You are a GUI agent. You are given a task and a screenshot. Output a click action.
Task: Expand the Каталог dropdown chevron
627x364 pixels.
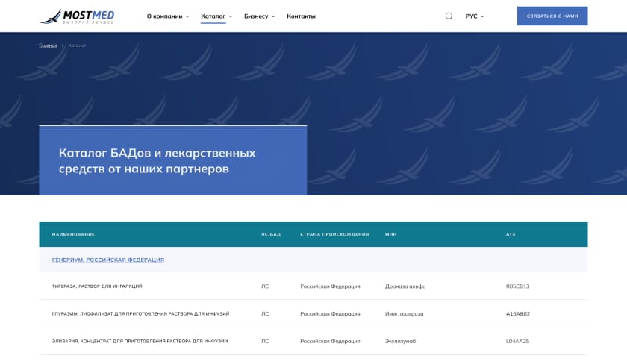tap(231, 16)
